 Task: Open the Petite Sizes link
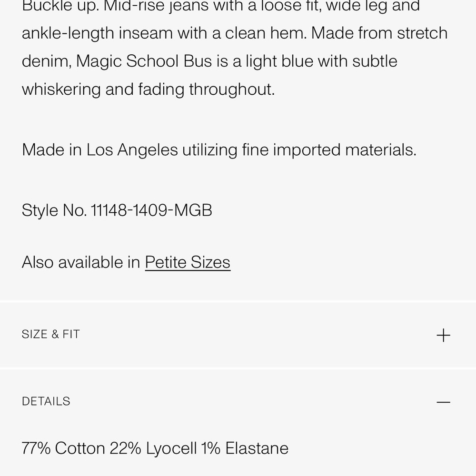coord(188,262)
